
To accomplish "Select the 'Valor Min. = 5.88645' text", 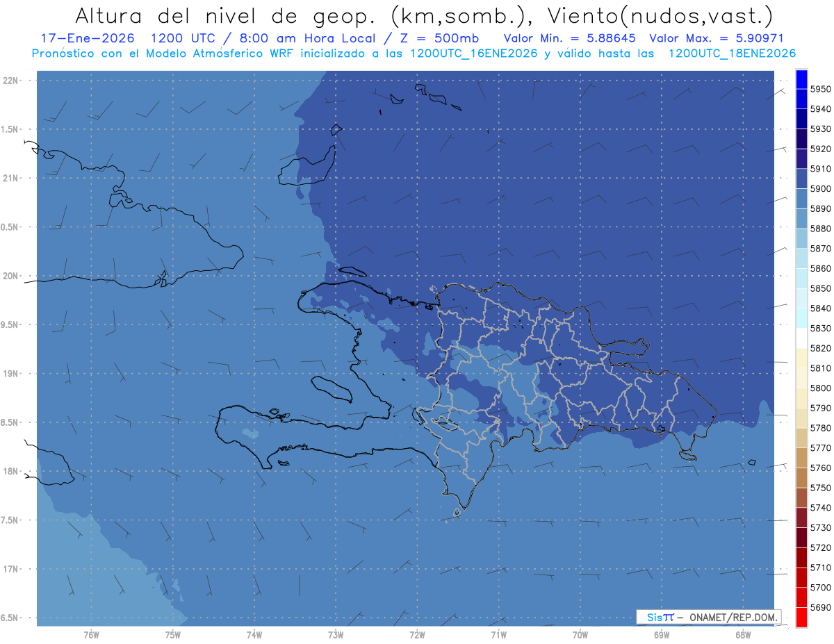I will tap(570, 38).
